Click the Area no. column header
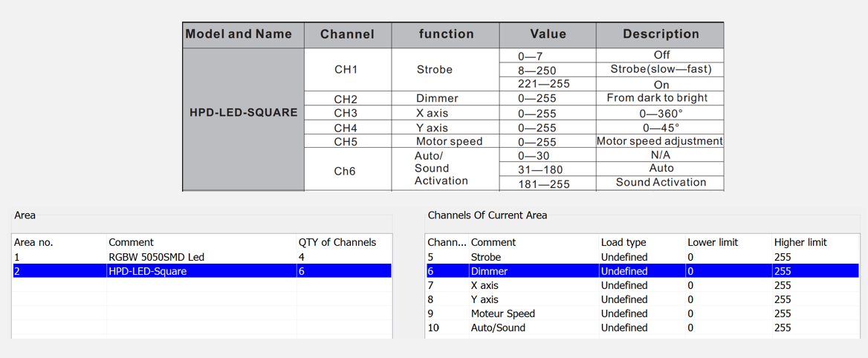This screenshot has height=358, width=868. [x=59, y=242]
